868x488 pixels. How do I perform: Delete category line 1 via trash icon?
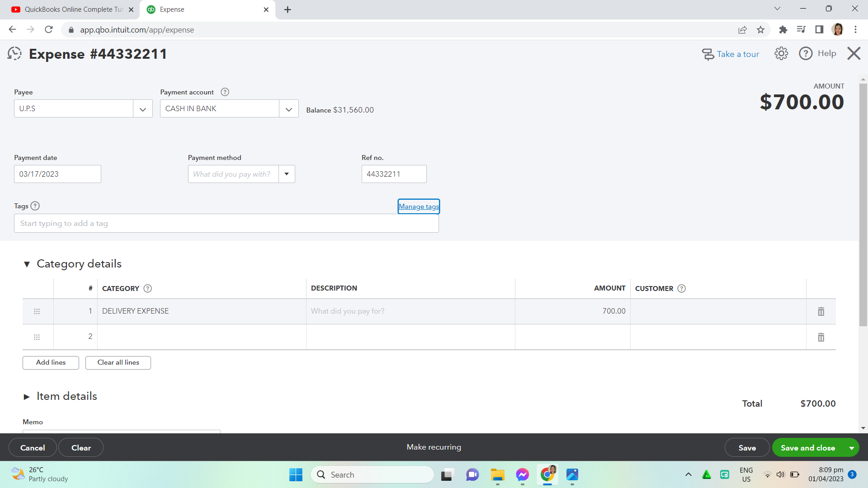(821, 311)
